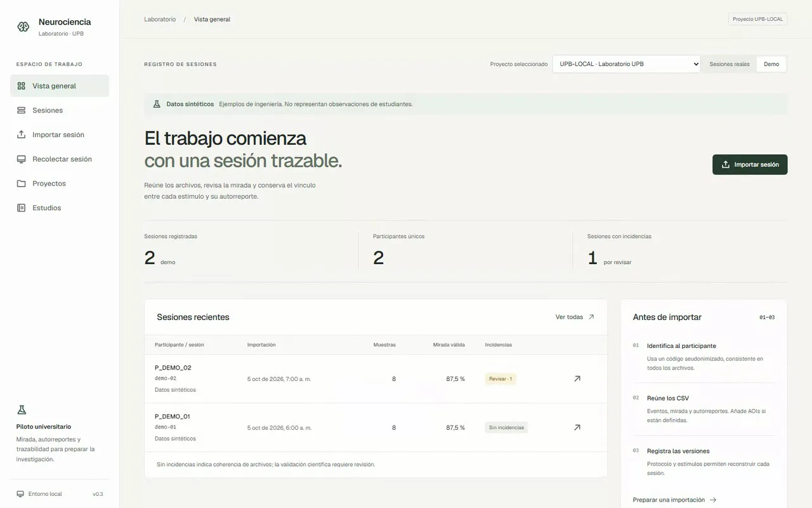Click the date 5 oct de 2026, 6:00 a. m.
The image size is (812, 508).
[x=279, y=428]
